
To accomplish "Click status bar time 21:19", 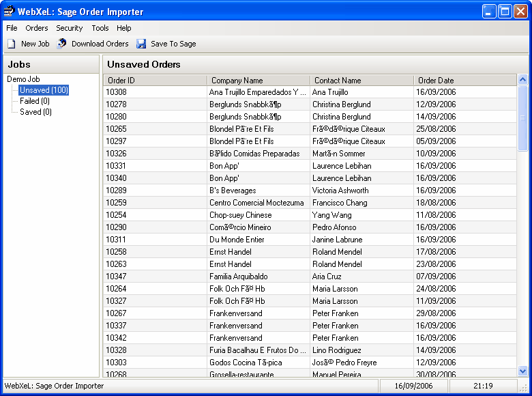I will [483, 386].
